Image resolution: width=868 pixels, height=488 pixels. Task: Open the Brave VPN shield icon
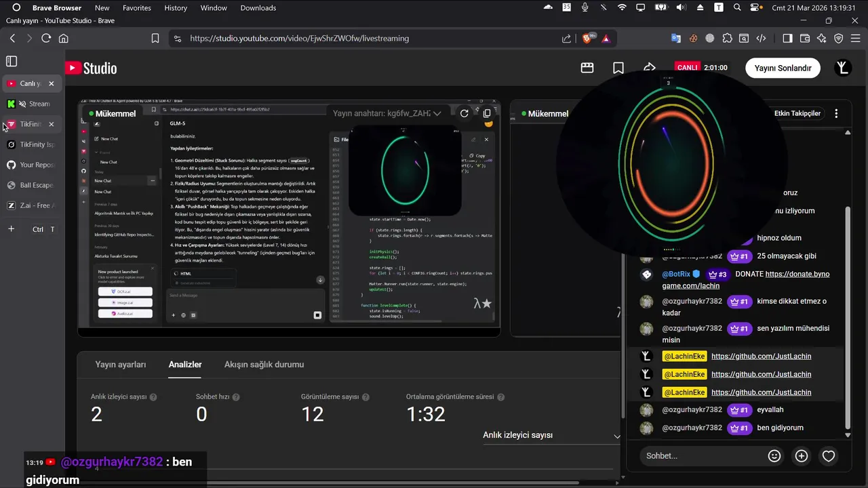(839, 39)
